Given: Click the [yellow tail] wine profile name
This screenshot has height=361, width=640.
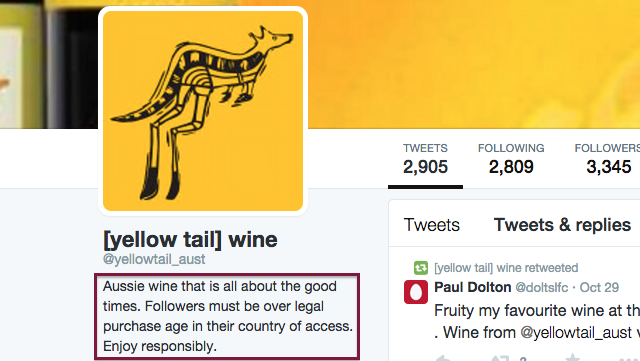Looking at the screenshot, I should (x=190, y=239).
